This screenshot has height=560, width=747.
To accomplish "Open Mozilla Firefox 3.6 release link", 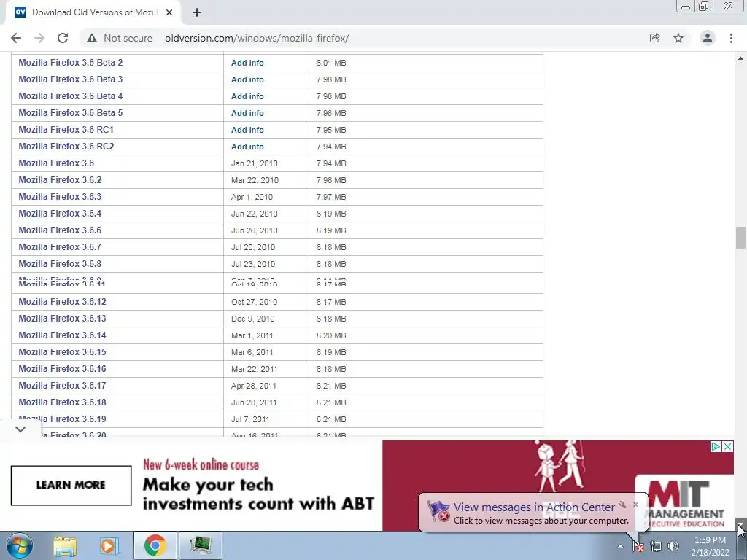I will pyautogui.click(x=56, y=163).
